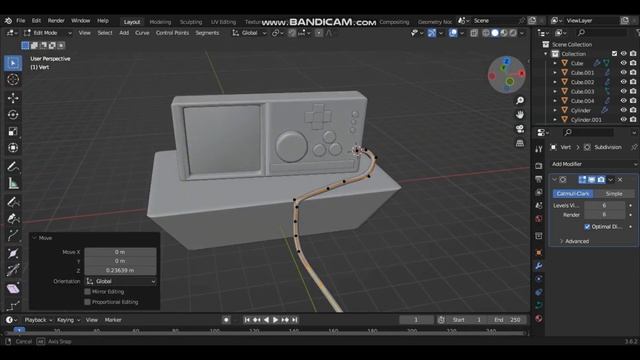Open Global transform orientation dropdown in header
640x360 pixels.
pyautogui.click(x=249, y=33)
